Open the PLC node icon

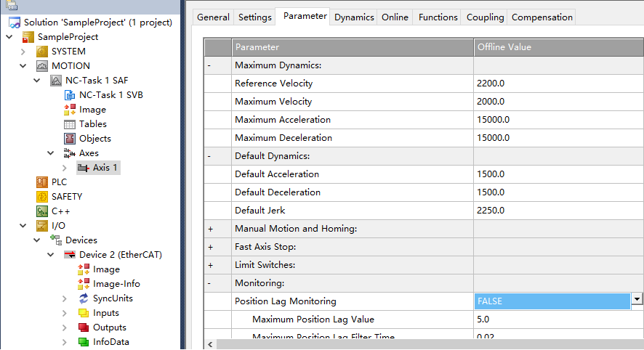(42, 182)
